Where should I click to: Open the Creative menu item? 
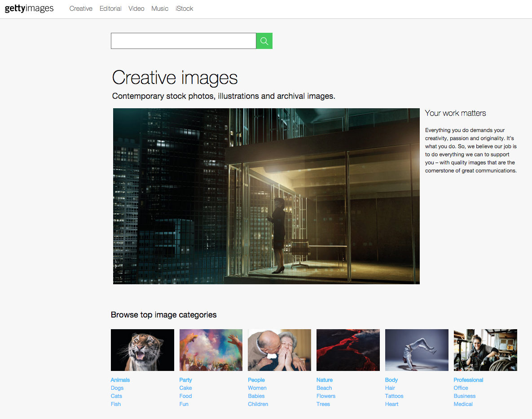tap(81, 9)
